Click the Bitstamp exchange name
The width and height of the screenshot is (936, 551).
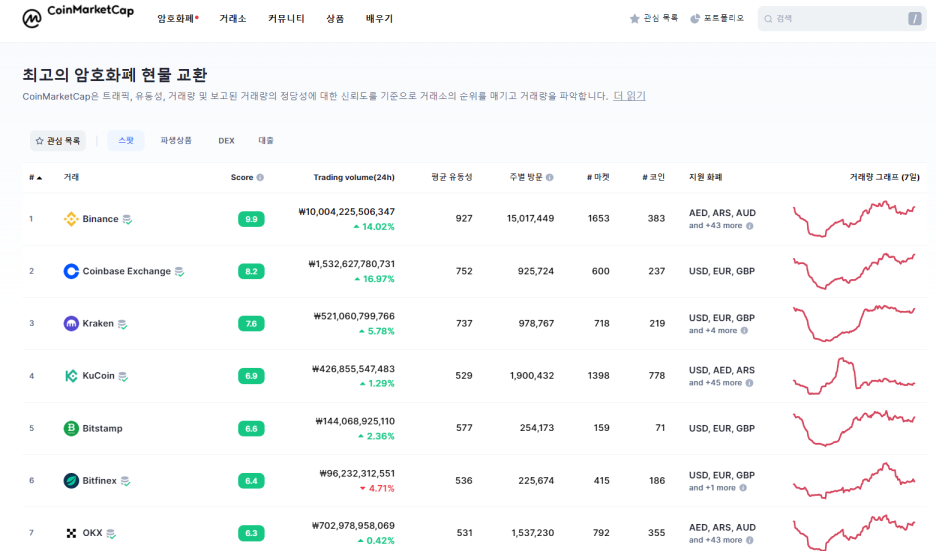point(102,428)
